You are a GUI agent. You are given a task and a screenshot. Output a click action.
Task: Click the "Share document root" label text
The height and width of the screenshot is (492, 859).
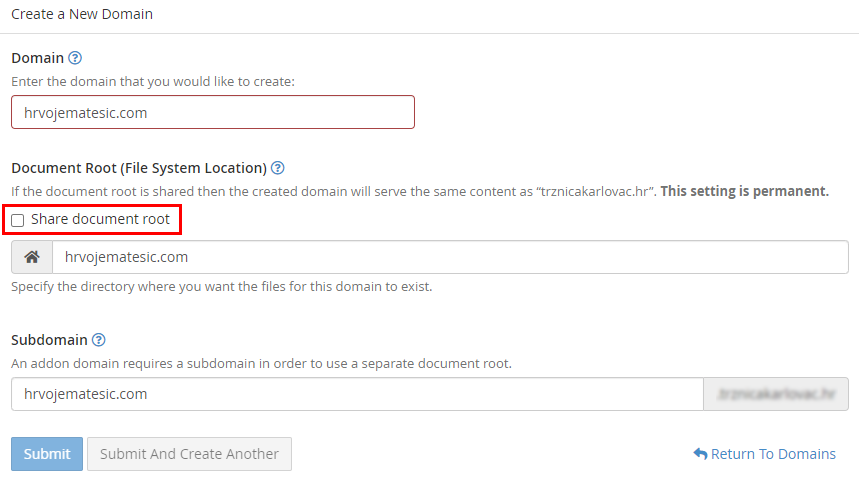click(100, 219)
